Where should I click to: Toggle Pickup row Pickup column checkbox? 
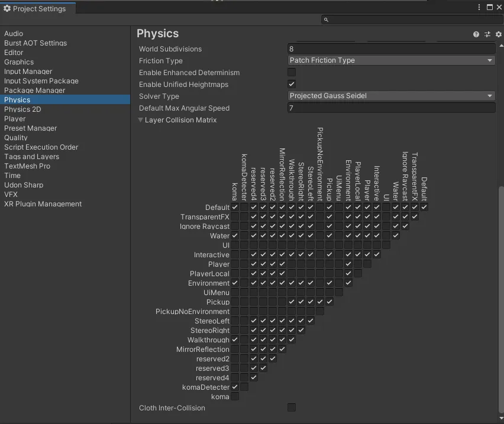(329, 302)
